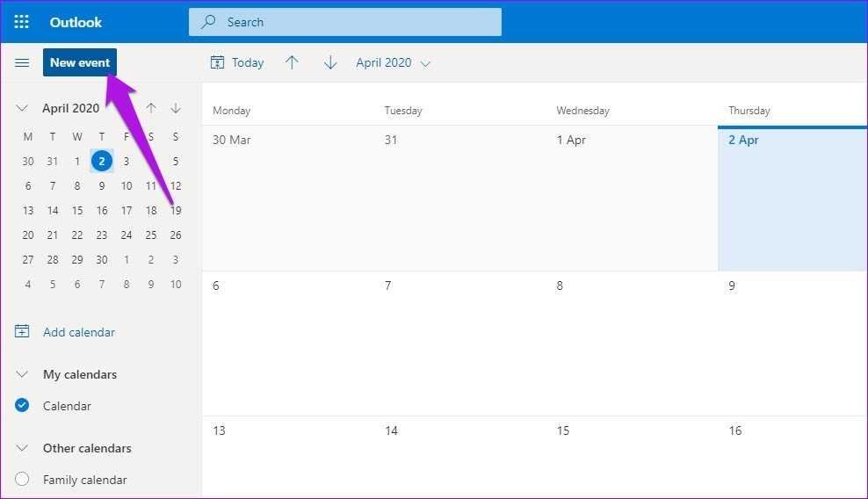Image resolution: width=868 pixels, height=499 pixels.
Task: Select date 16 in mini calendar
Action: (102, 210)
